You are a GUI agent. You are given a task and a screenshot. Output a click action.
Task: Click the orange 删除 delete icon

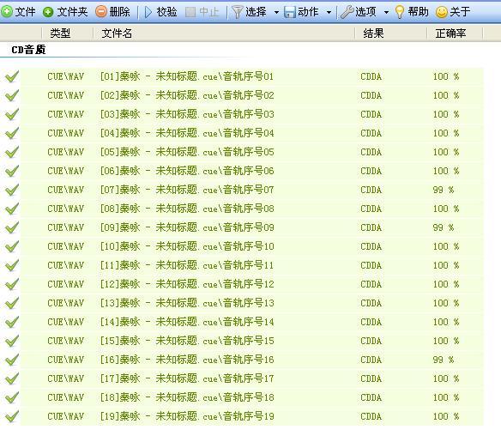pos(101,12)
